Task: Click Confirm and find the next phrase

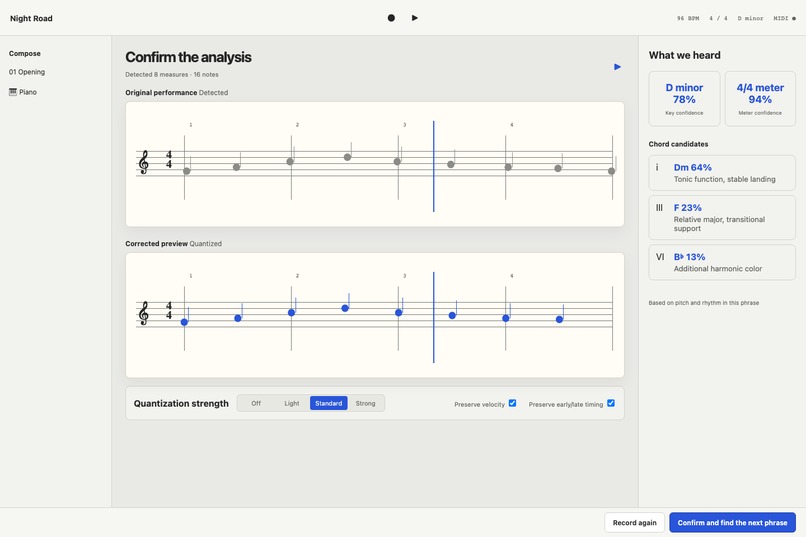Action: (x=732, y=523)
